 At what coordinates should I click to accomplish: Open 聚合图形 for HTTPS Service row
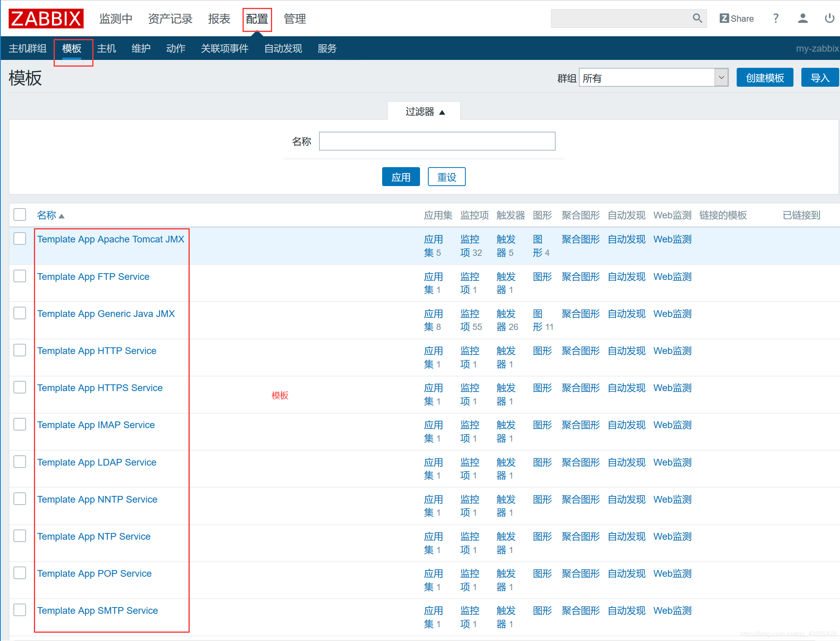(x=581, y=388)
